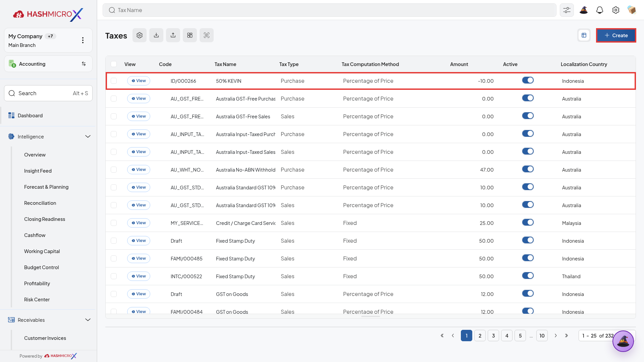Click the Tax Name search field
644x362 pixels.
(x=329, y=10)
